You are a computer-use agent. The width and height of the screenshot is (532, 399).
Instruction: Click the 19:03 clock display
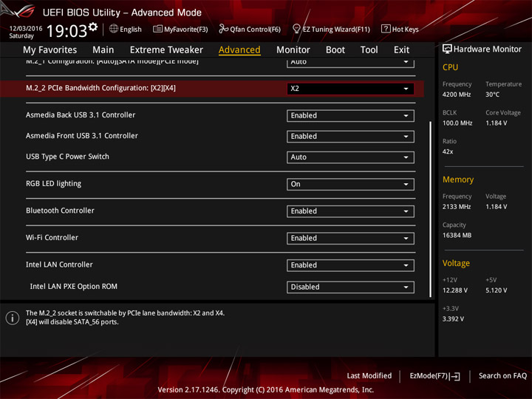coord(66,31)
